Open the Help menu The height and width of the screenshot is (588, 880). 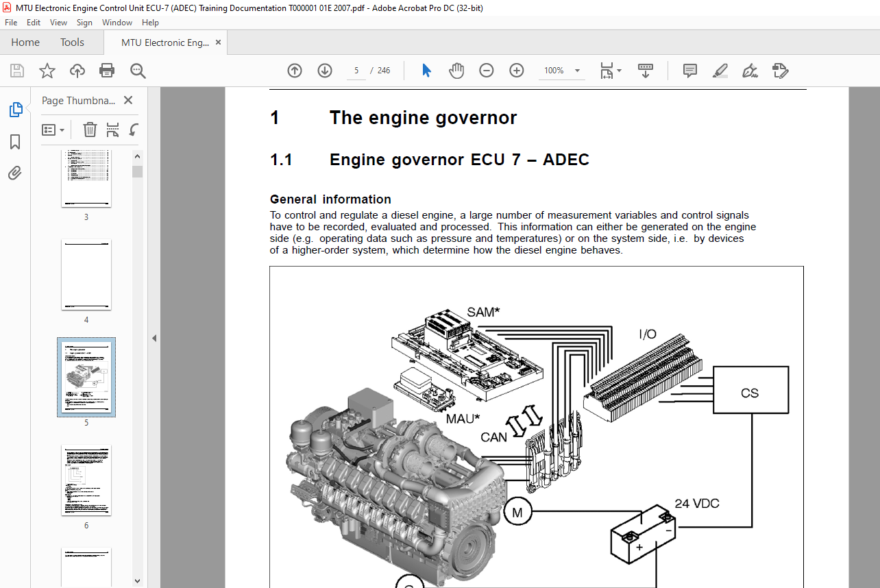(150, 23)
